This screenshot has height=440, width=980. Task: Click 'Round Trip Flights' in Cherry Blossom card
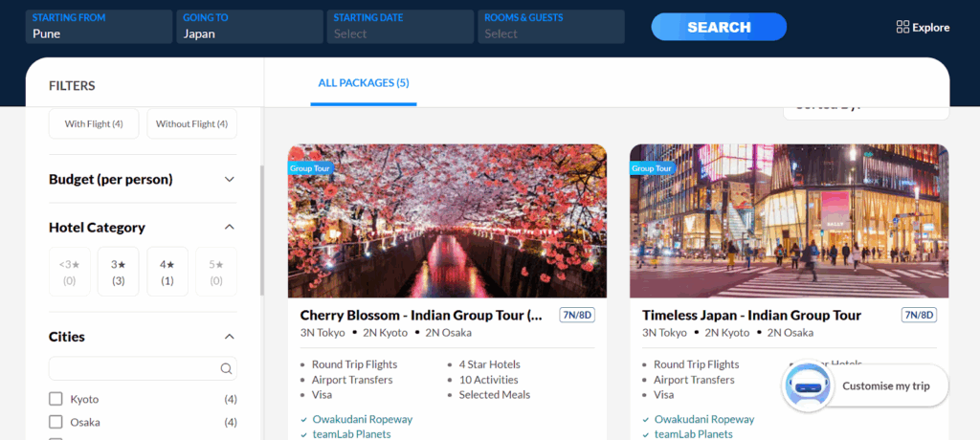pyautogui.click(x=354, y=364)
